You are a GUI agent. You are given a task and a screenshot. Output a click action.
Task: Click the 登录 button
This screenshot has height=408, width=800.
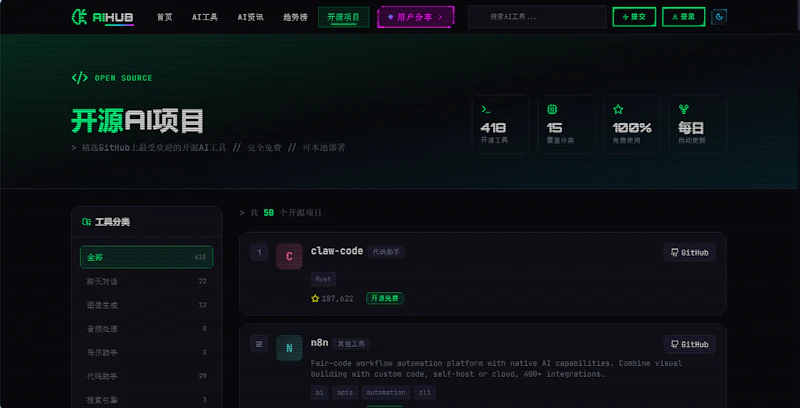pyautogui.click(x=684, y=17)
